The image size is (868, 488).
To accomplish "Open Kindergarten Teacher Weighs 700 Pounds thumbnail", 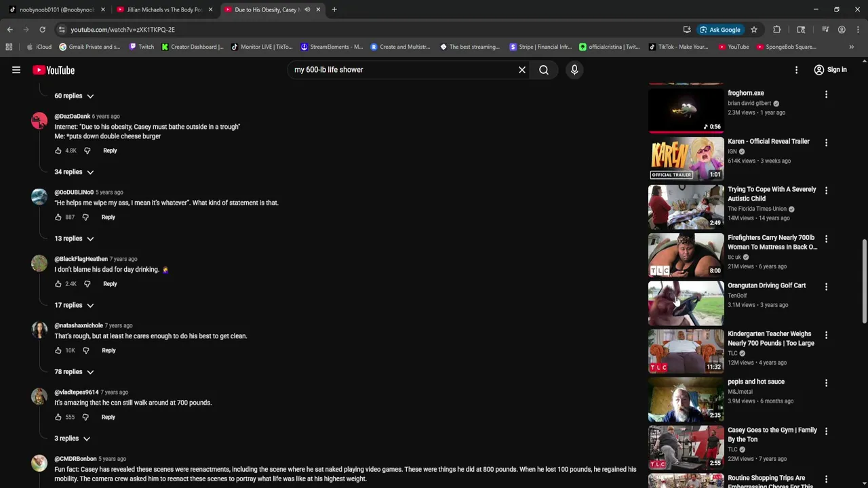I will point(686,351).
